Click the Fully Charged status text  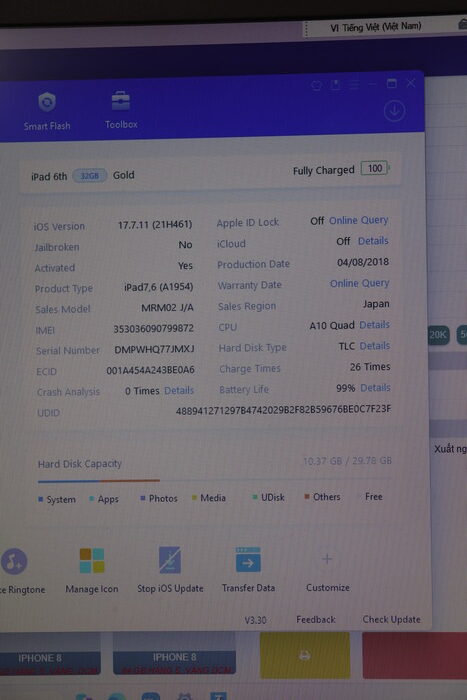(x=324, y=171)
